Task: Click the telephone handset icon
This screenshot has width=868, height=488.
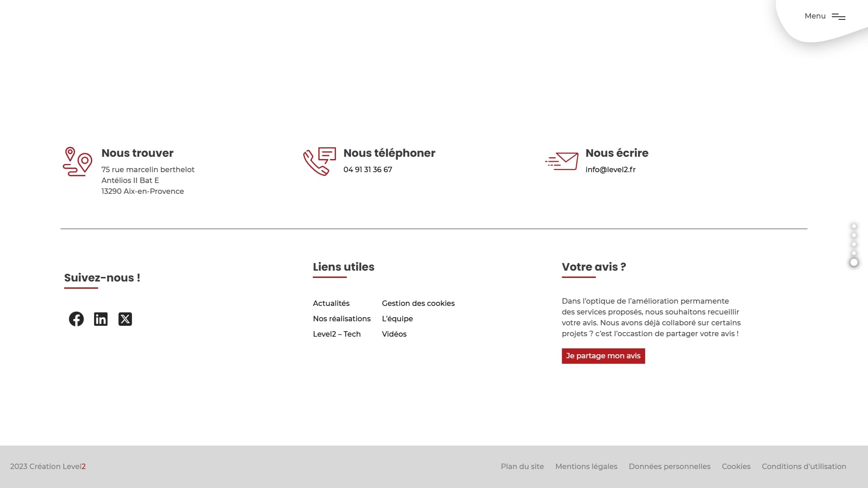Action: [x=320, y=161]
